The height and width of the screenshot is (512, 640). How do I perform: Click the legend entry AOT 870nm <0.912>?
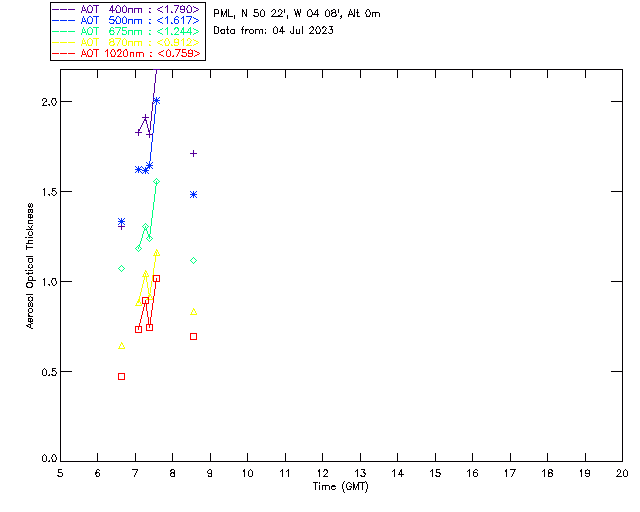coord(127,42)
